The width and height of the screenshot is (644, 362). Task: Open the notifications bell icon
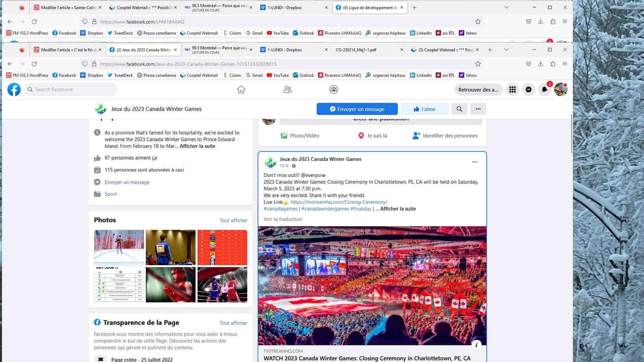(x=544, y=89)
